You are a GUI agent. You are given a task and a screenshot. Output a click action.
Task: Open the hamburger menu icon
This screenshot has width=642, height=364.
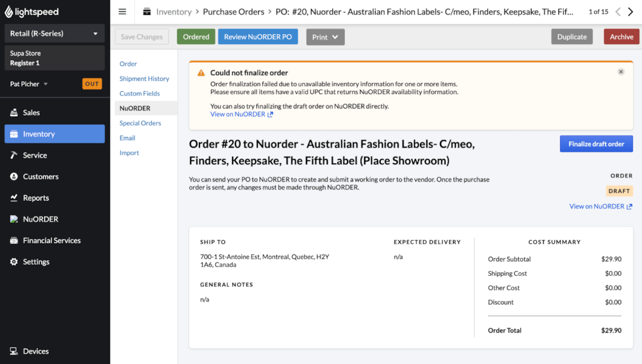[122, 12]
